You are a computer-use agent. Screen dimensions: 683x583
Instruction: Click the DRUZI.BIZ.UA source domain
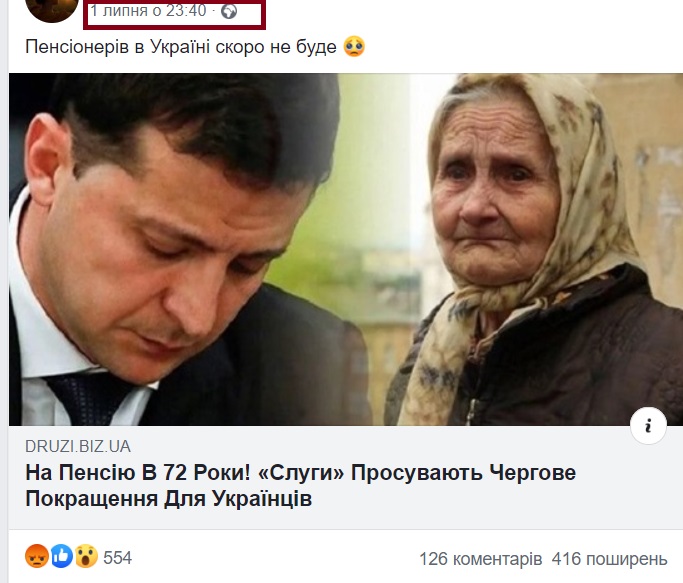tap(78, 446)
